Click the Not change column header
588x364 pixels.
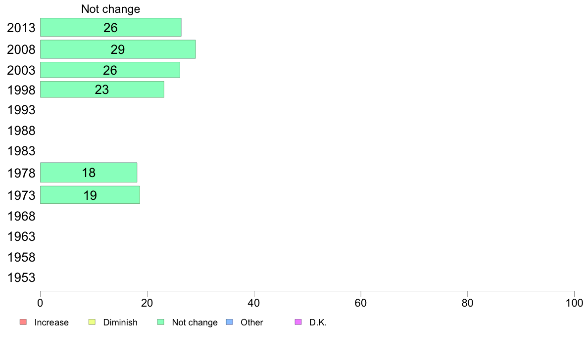(111, 9)
